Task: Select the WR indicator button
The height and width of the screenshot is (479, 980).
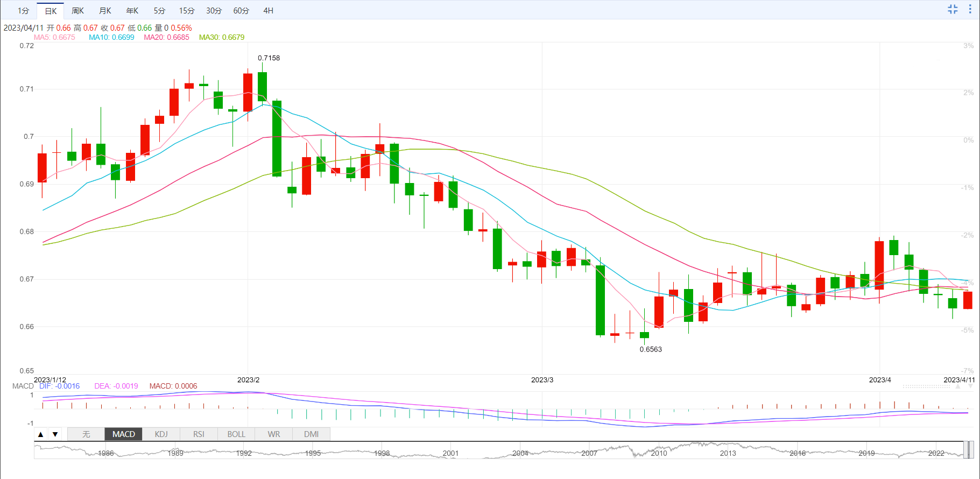Action: click(274, 434)
